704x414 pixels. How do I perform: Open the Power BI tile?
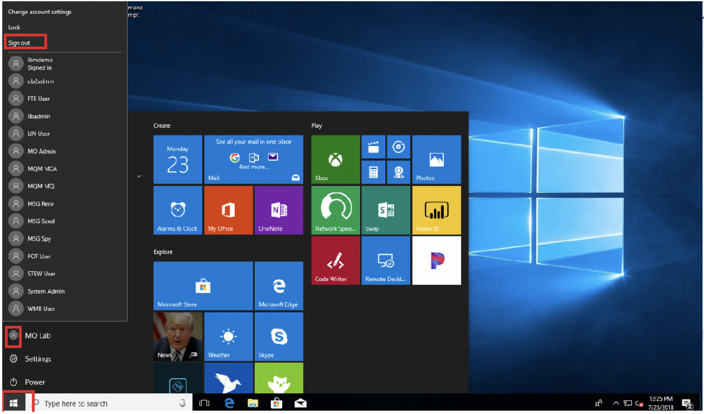click(x=436, y=210)
